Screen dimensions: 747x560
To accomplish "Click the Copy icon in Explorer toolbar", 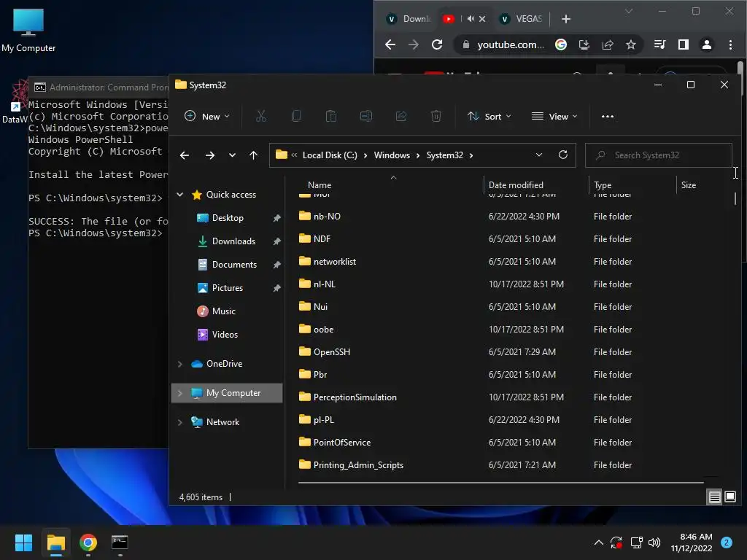I will (x=296, y=116).
